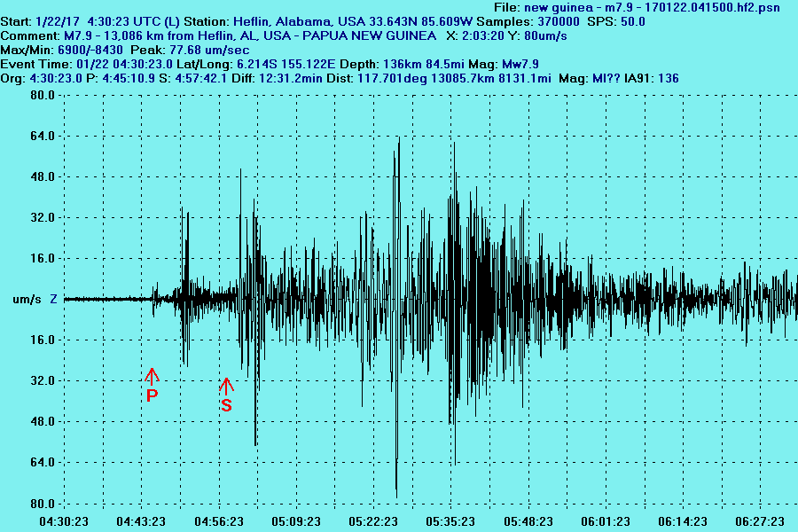Click the Samples value 370000

pyautogui.click(x=558, y=22)
